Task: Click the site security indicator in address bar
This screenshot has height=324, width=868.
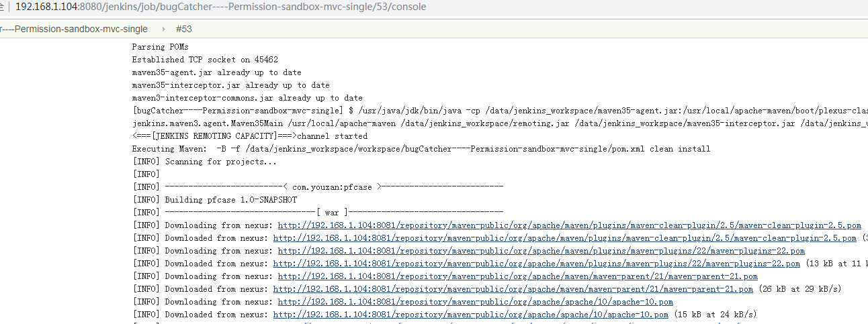Action: 3,7
